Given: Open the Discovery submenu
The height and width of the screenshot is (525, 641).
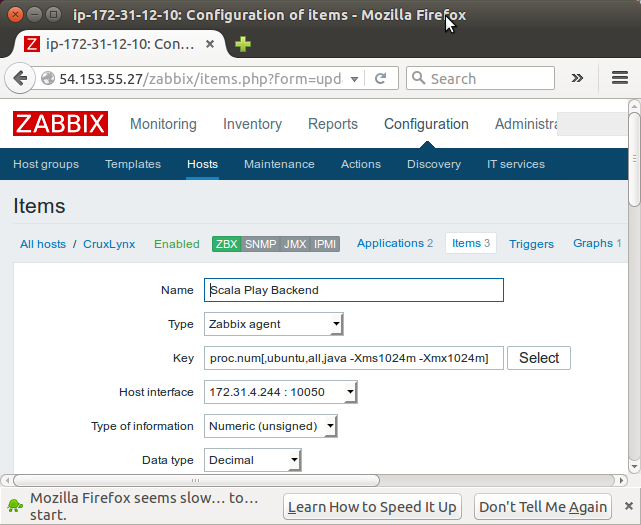Looking at the screenshot, I should pyautogui.click(x=434, y=164).
